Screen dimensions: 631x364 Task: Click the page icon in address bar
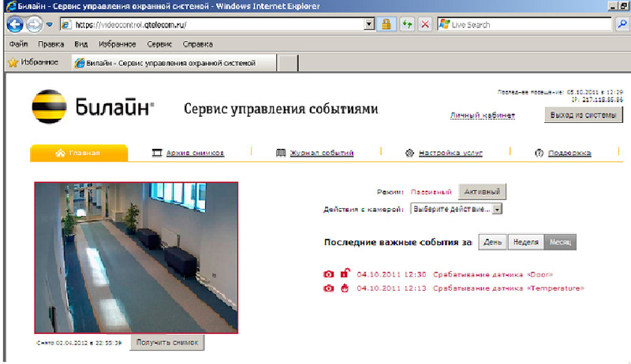pos(67,24)
